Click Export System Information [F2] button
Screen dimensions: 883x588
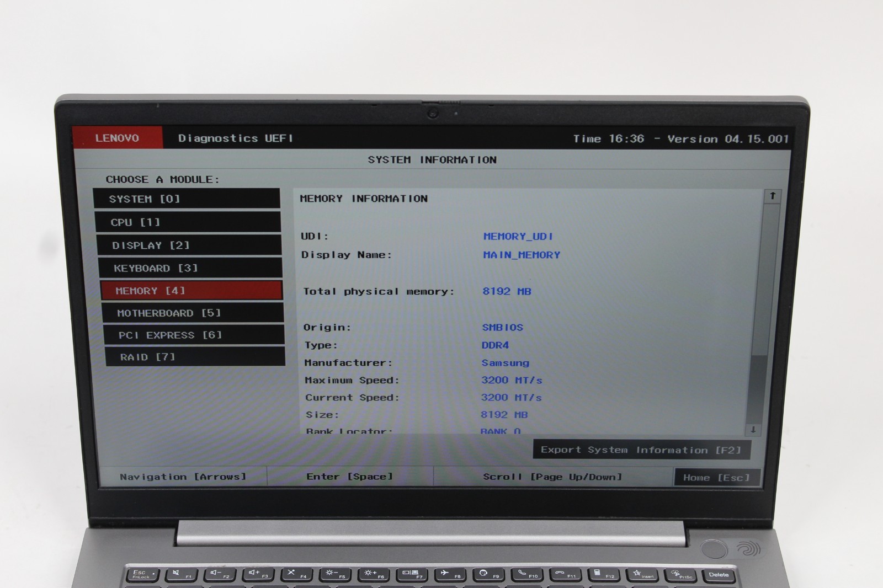[641, 450]
